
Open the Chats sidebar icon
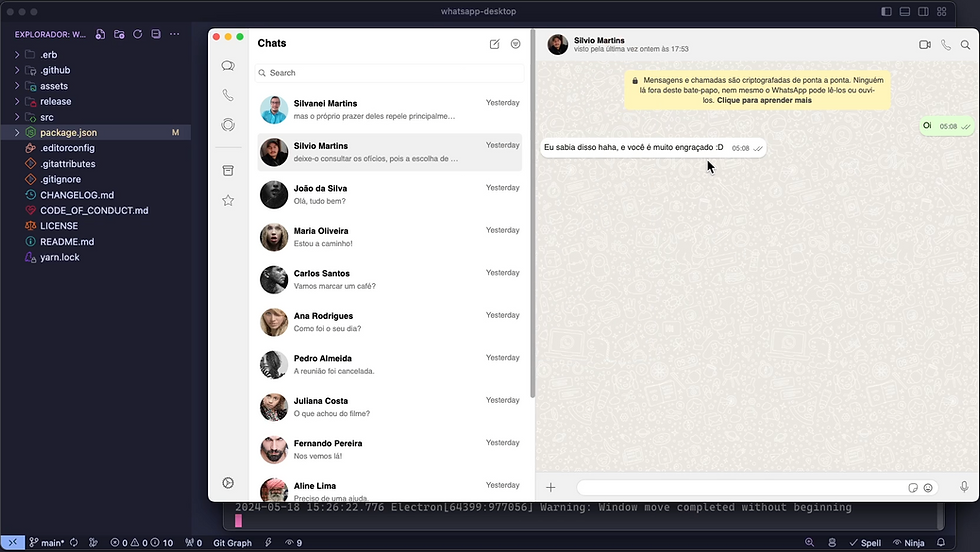(228, 66)
